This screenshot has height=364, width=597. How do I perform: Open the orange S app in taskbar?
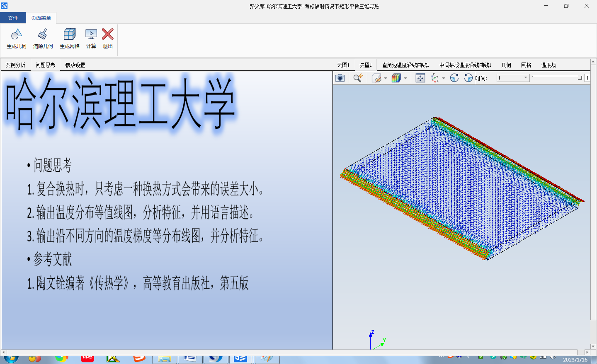139,359
